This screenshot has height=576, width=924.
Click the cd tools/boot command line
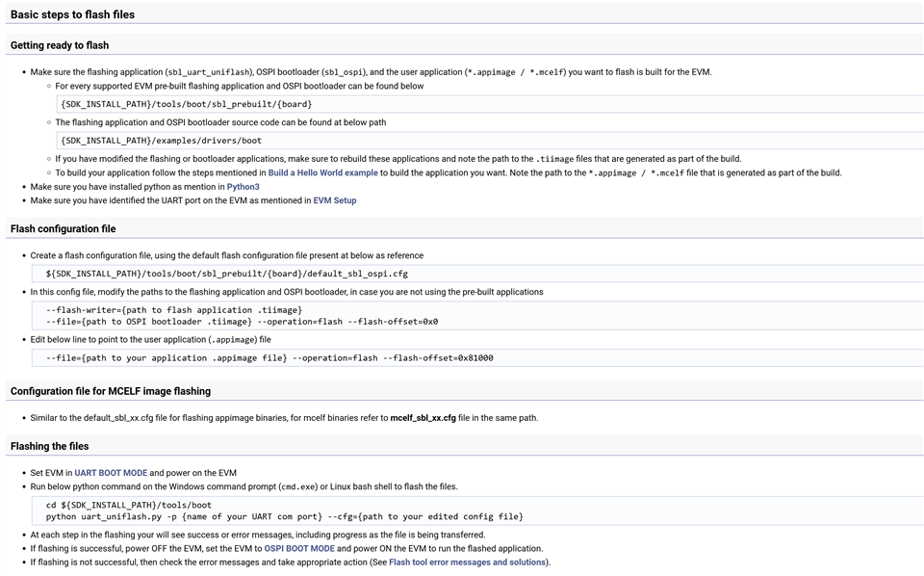tap(128, 505)
